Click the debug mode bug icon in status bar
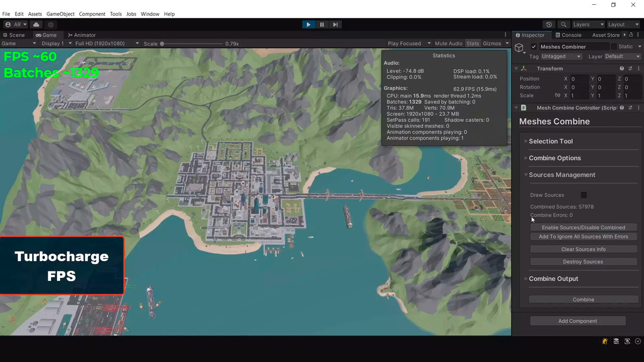The width and height of the screenshot is (644, 362). point(605,341)
